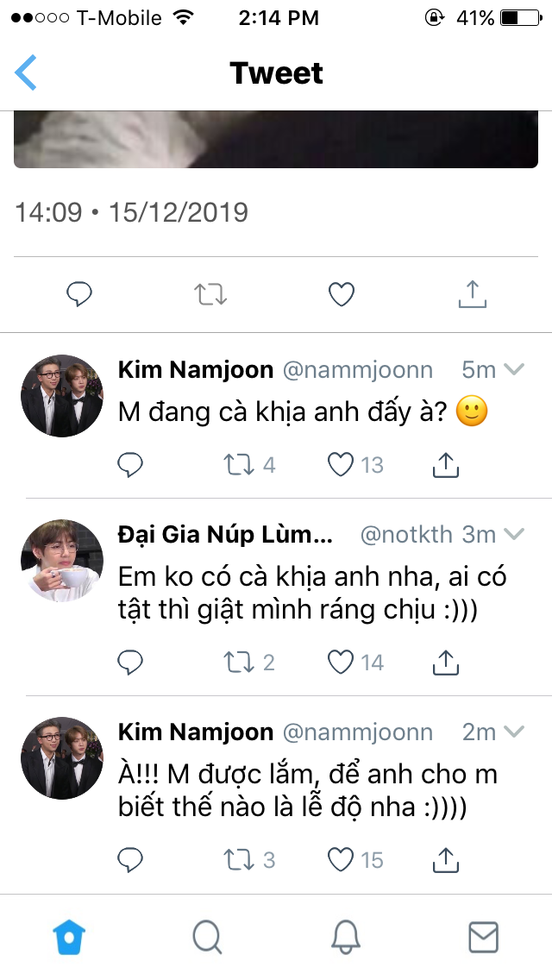Retweet the main tweet

click(210, 295)
